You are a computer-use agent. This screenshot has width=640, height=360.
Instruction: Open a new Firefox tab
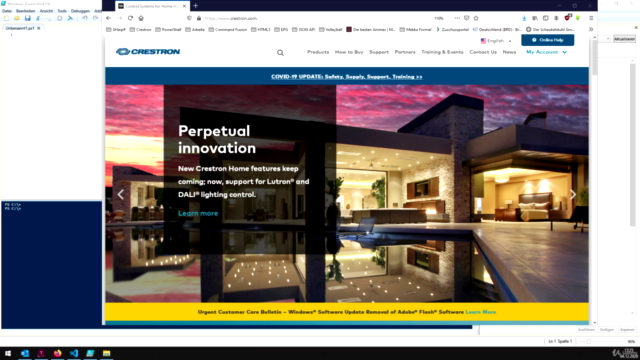(196, 6)
